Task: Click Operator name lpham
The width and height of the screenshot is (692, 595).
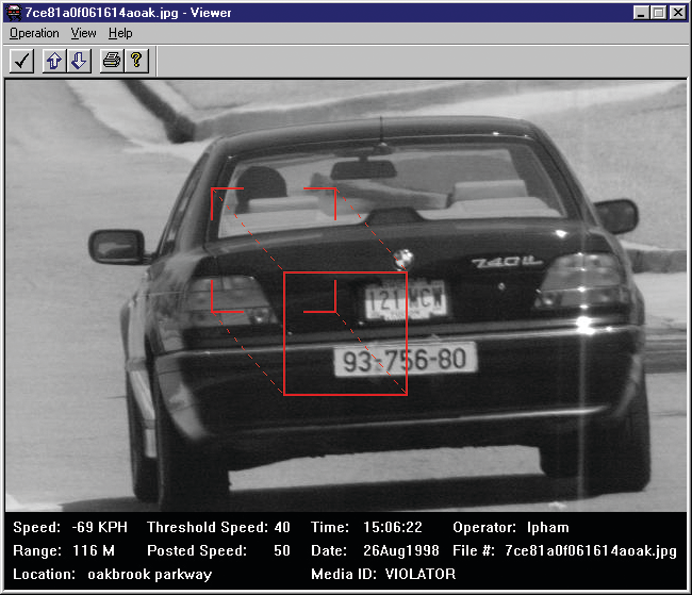Action: pyautogui.click(x=548, y=527)
